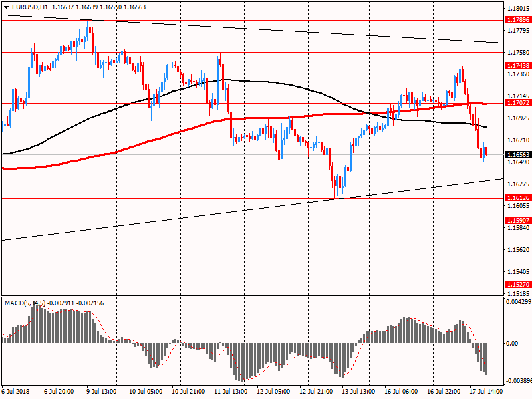Image resolution: width=532 pixels, height=399 pixels.
Task: Select the 1.17072 red price level label
Action: (x=518, y=103)
